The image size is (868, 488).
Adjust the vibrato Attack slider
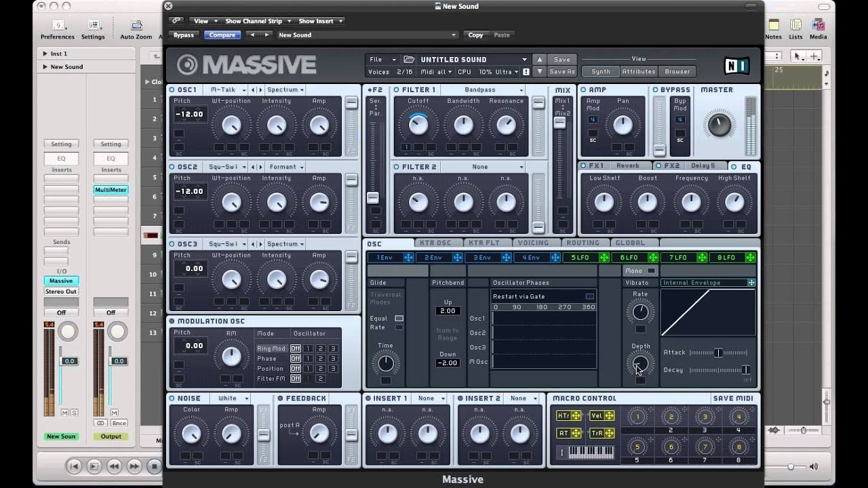pos(718,352)
